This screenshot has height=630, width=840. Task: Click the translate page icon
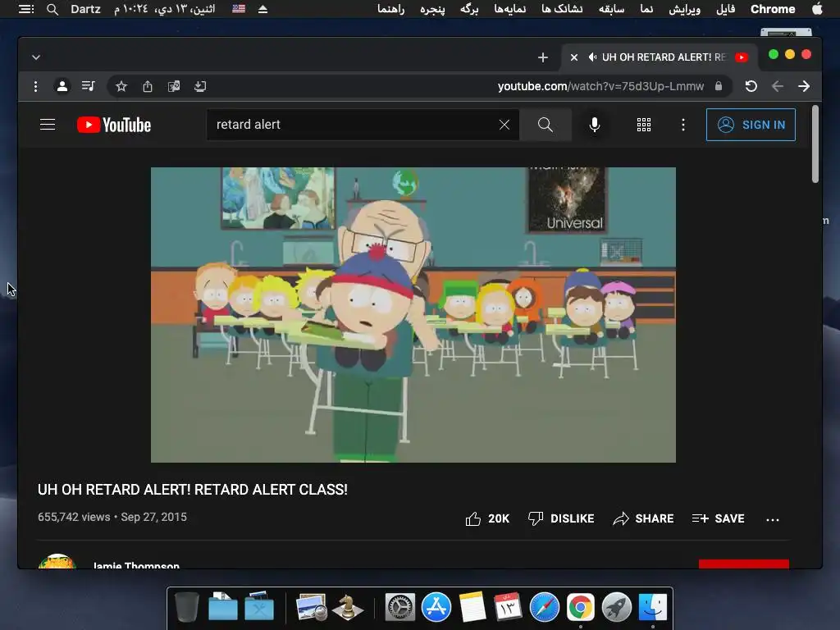(x=174, y=86)
